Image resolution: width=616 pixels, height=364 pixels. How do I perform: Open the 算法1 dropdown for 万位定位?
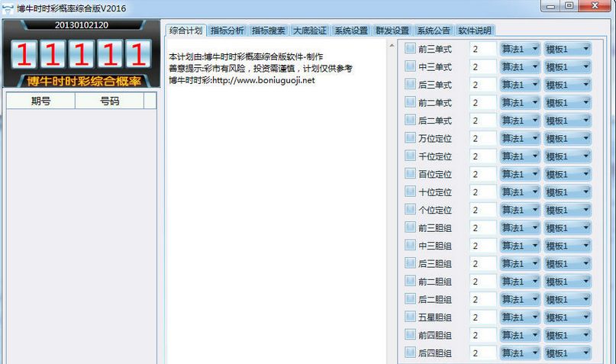coord(520,138)
